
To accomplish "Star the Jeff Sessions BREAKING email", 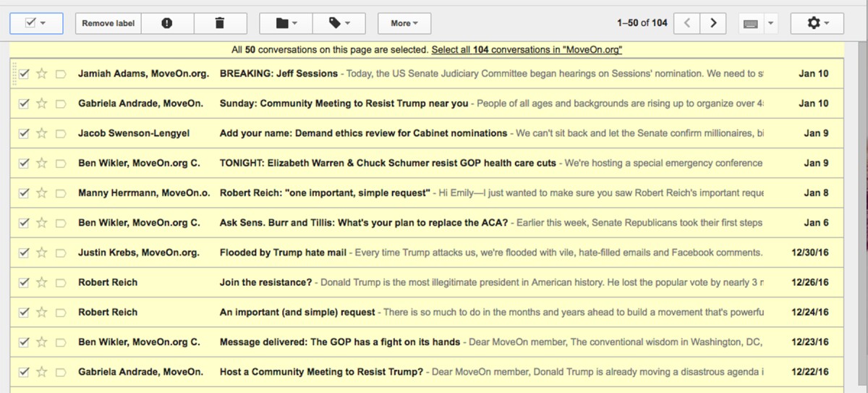I will point(42,74).
